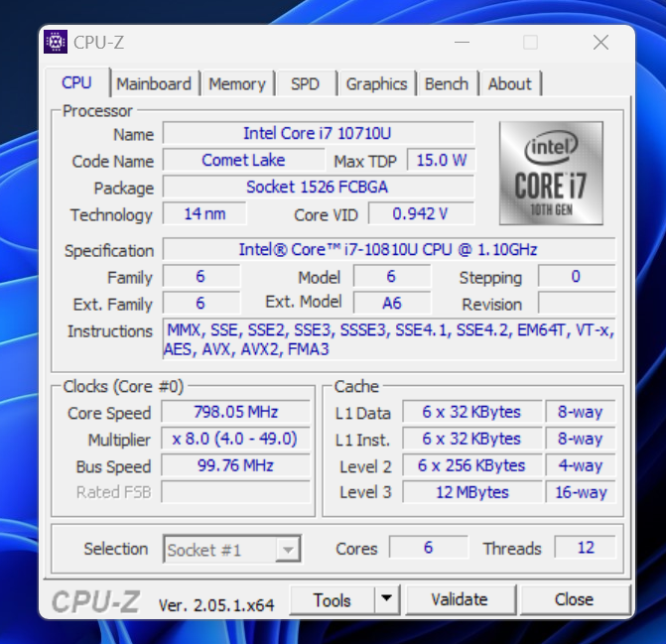Click the Core Speed value field
This screenshot has width=666, height=644.
(x=234, y=412)
